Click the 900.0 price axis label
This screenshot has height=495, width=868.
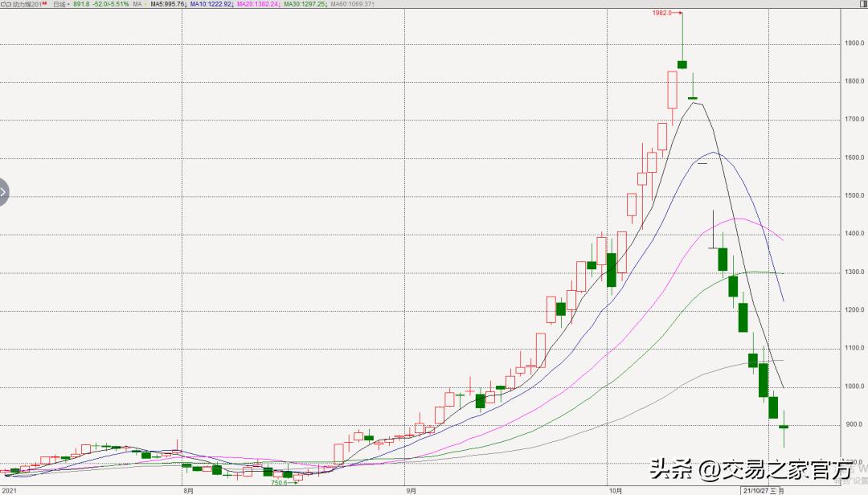(854, 424)
